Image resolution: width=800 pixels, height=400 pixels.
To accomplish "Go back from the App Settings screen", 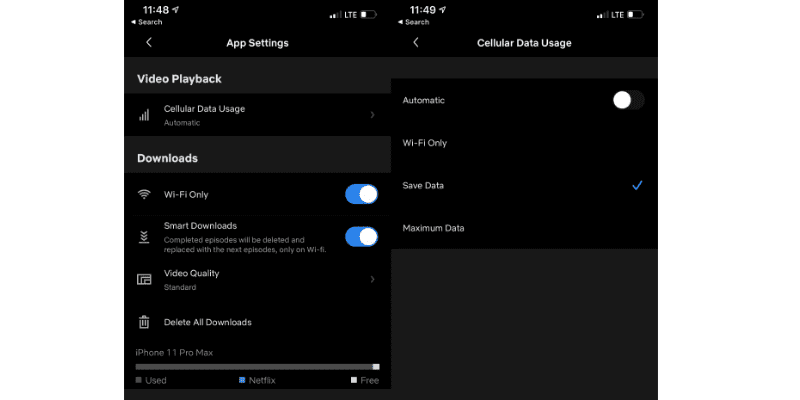I will point(149,42).
